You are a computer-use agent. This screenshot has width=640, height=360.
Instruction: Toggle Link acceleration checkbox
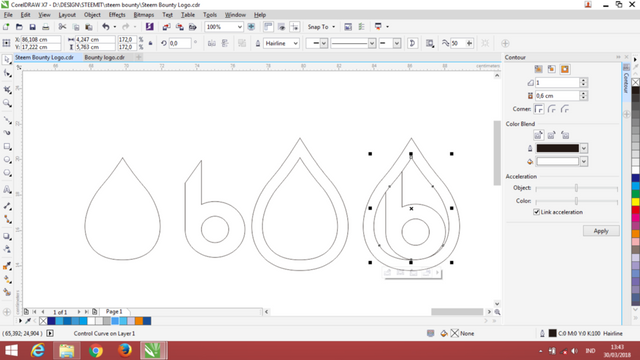tap(536, 212)
